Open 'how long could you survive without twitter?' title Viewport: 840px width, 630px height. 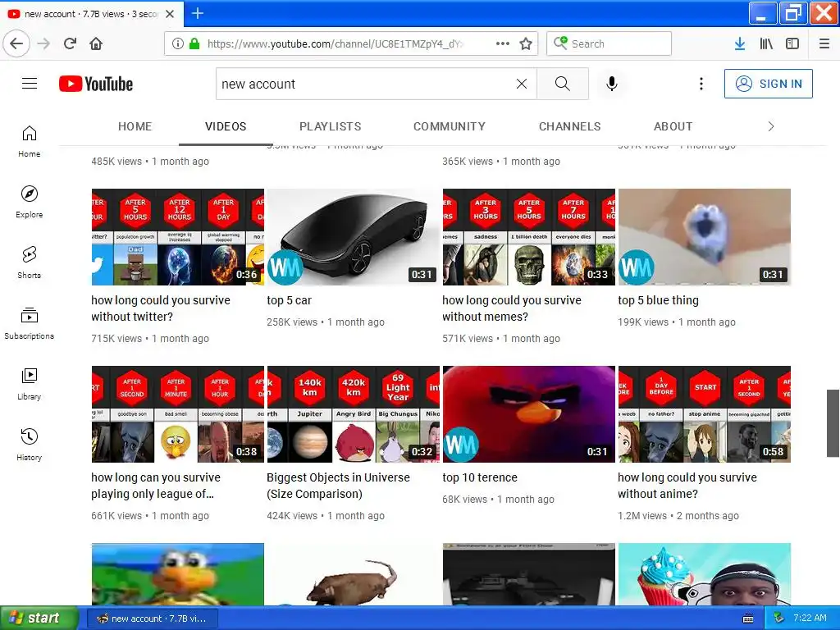pos(161,308)
